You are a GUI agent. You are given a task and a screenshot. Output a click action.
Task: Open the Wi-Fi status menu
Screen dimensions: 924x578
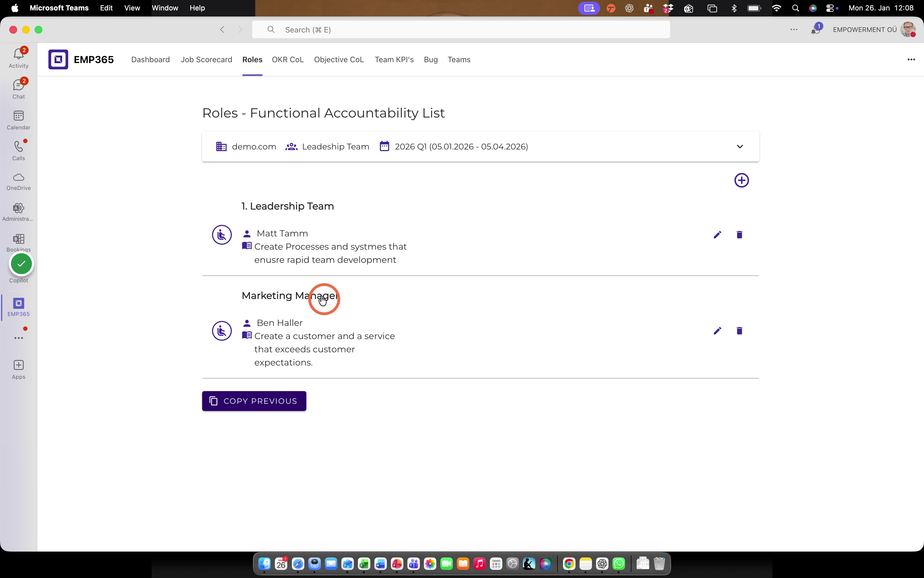777,8
